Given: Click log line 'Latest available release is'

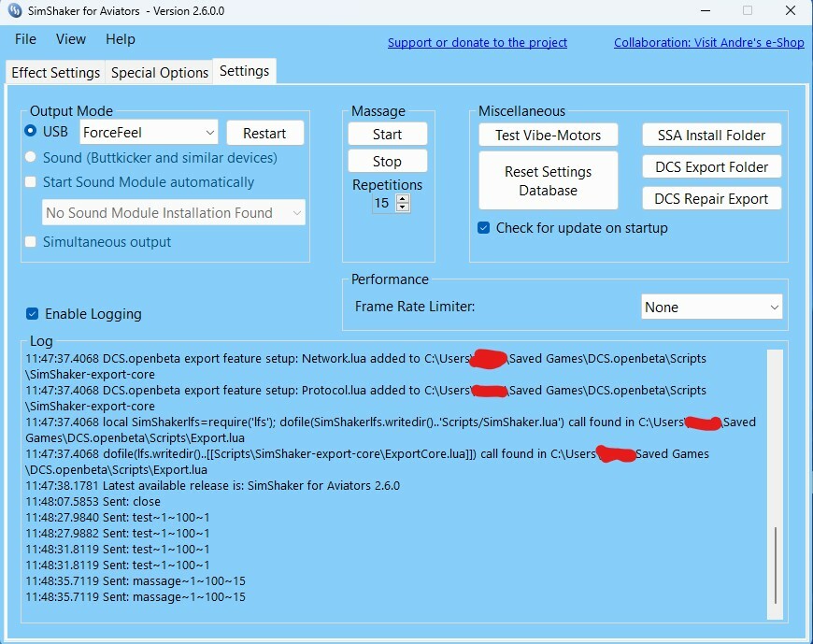Looking at the screenshot, I should click(x=212, y=486).
